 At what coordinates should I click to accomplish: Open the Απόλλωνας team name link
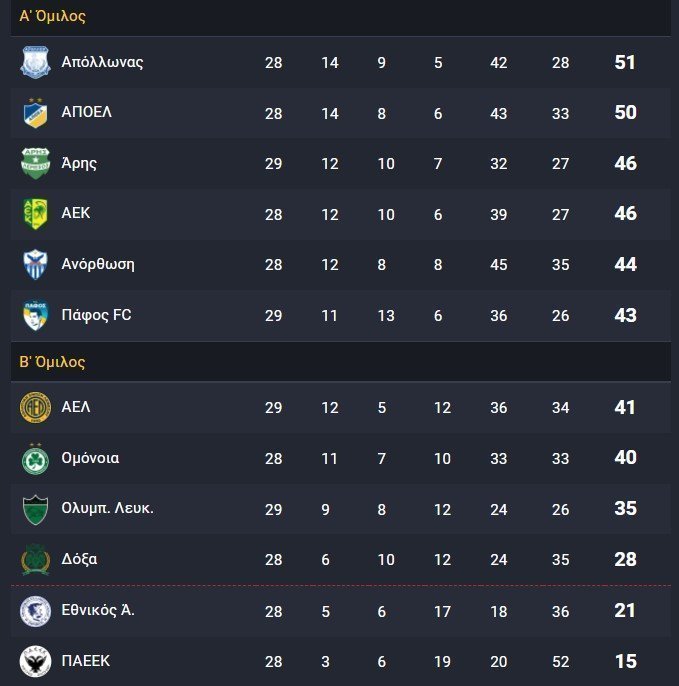102,62
